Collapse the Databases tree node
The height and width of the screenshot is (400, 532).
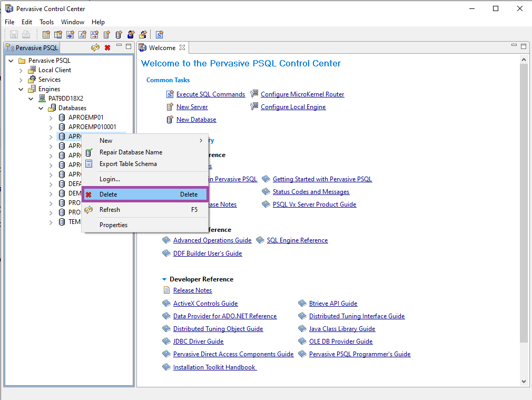pyautogui.click(x=41, y=109)
